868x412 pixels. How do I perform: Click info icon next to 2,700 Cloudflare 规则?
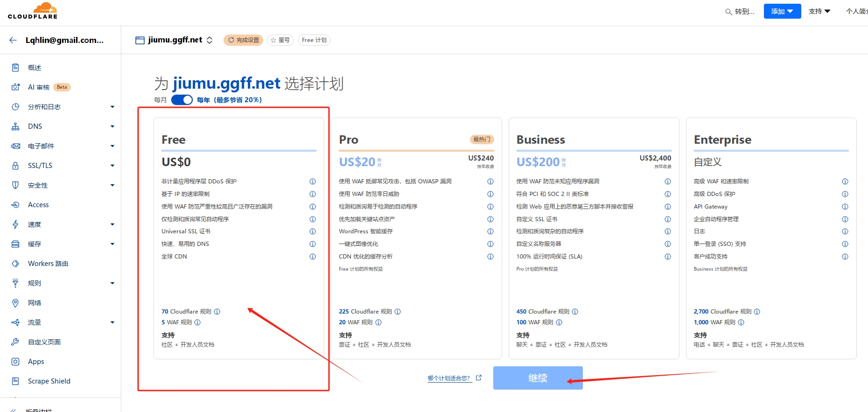(757, 312)
